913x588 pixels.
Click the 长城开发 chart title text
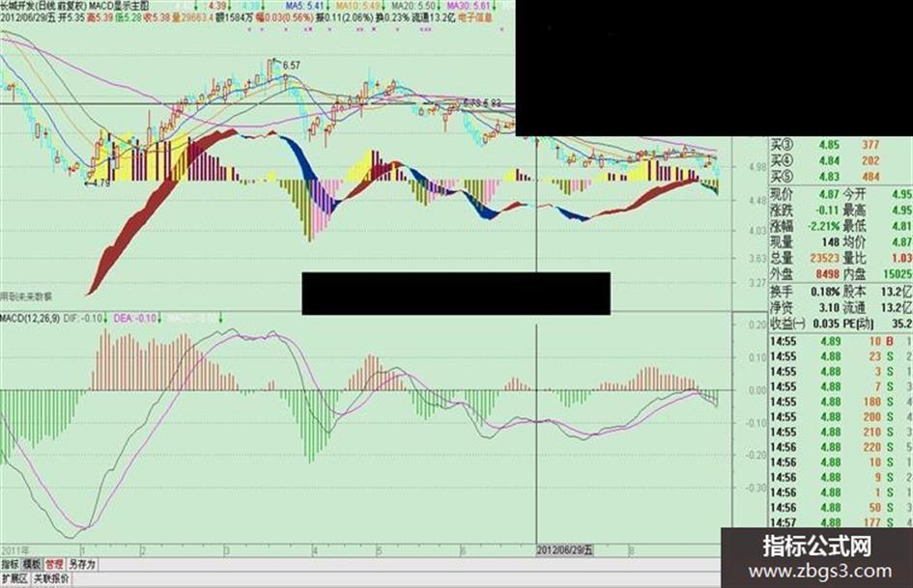coord(18,7)
